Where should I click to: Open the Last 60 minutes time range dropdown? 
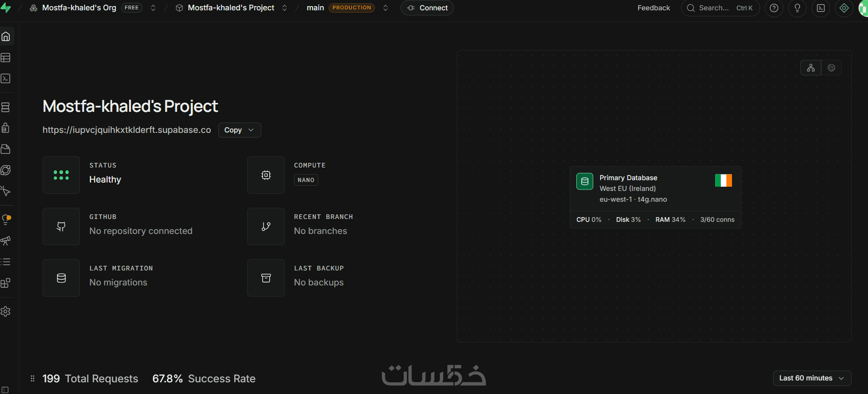pyautogui.click(x=812, y=378)
